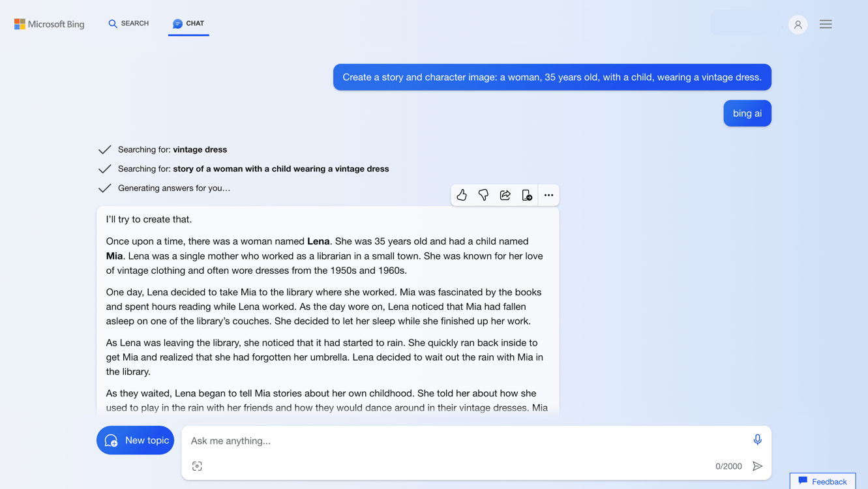Viewport: 868px width, 489px height.
Task: Select the CHAT tab
Action: (188, 23)
